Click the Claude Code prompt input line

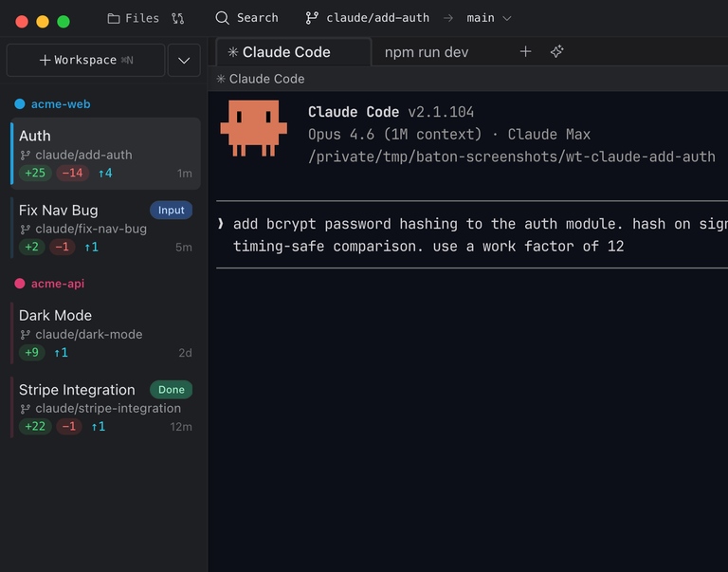coord(472,234)
